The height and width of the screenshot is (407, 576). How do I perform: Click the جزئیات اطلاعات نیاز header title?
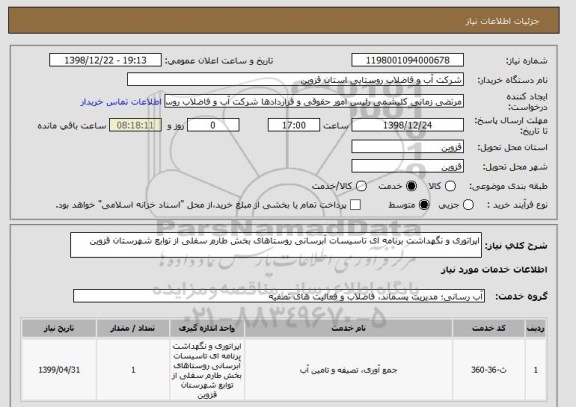[x=502, y=21]
